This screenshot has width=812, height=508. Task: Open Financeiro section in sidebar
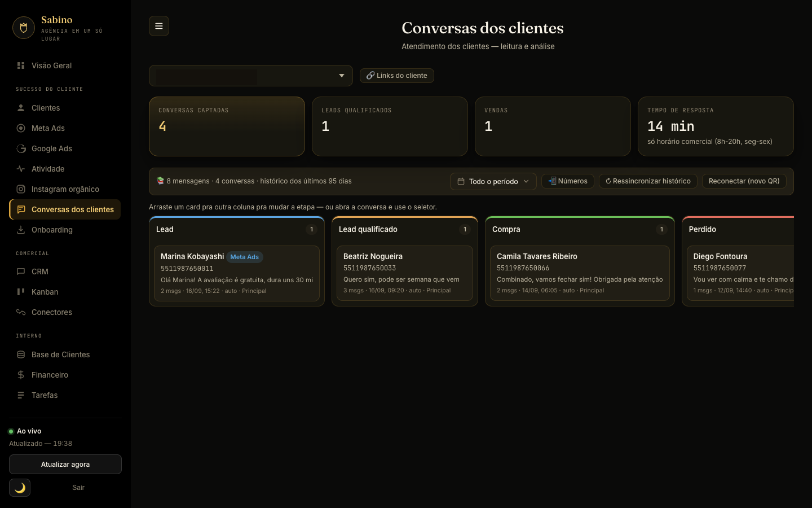(x=65, y=375)
